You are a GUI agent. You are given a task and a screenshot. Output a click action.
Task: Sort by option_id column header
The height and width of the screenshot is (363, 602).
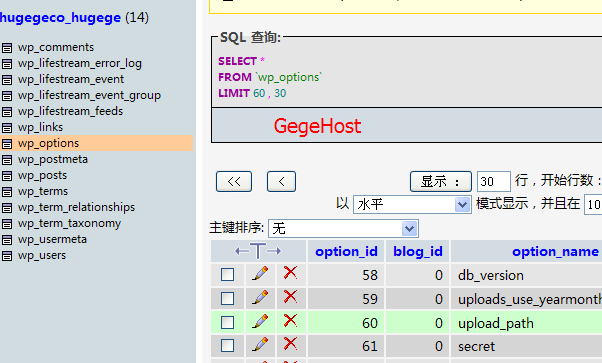coord(346,252)
